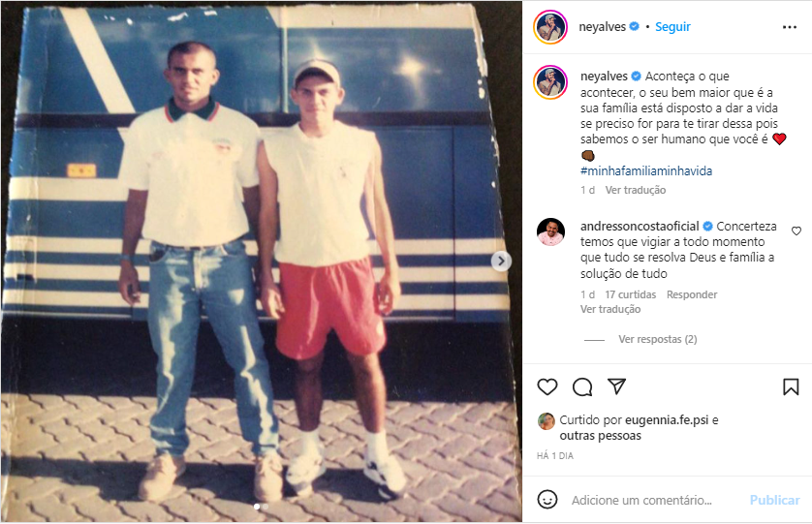Show translation of the caption
The width and height of the screenshot is (812, 524).
click(x=636, y=190)
